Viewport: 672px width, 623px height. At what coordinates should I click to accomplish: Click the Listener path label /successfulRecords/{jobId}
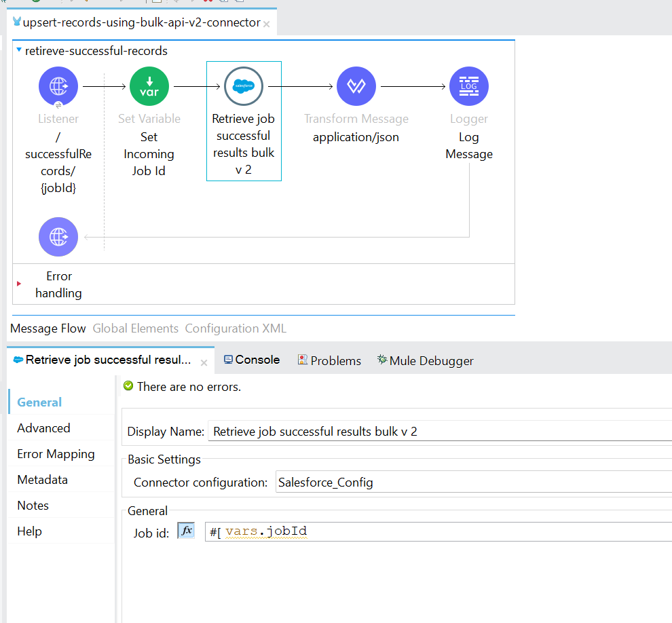click(58, 162)
